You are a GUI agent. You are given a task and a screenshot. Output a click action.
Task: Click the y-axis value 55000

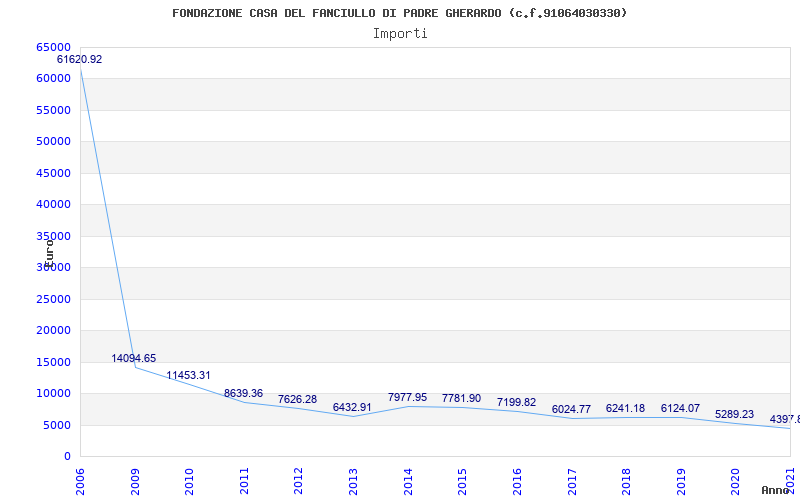[x=54, y=110]
